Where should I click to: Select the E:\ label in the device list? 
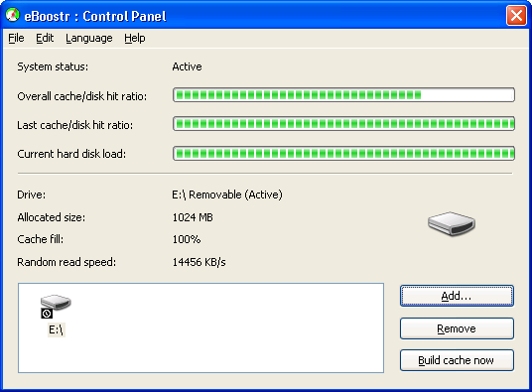tap(56, 329)
